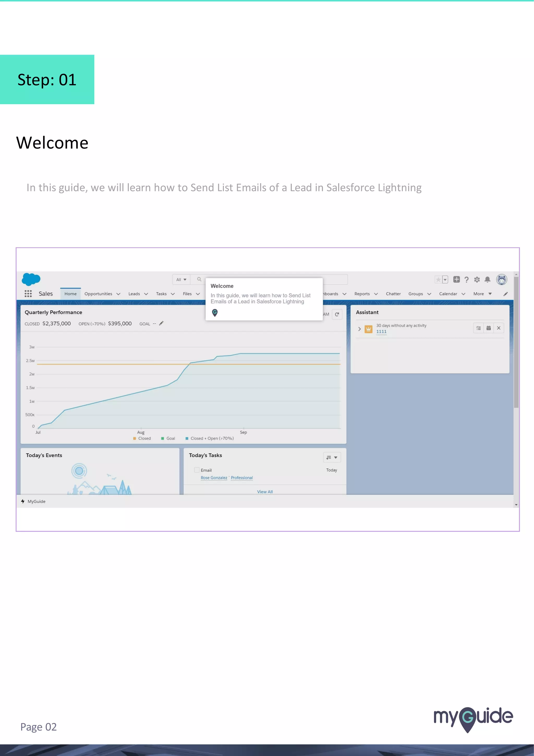This screenshot has width=534, height=756.
Task: Open the user profile avatar
Action: coord(501,280)
